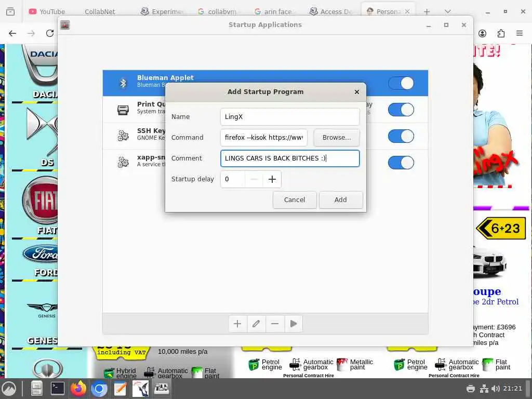Open the system menu in the taskbar
This screenshot has height=399, width=532.
pos(9,389)
